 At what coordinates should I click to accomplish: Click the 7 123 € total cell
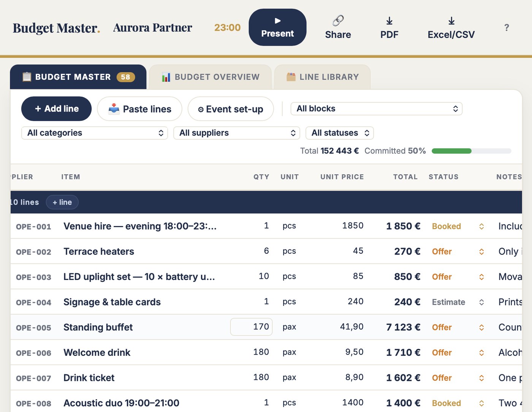(403, 327)
